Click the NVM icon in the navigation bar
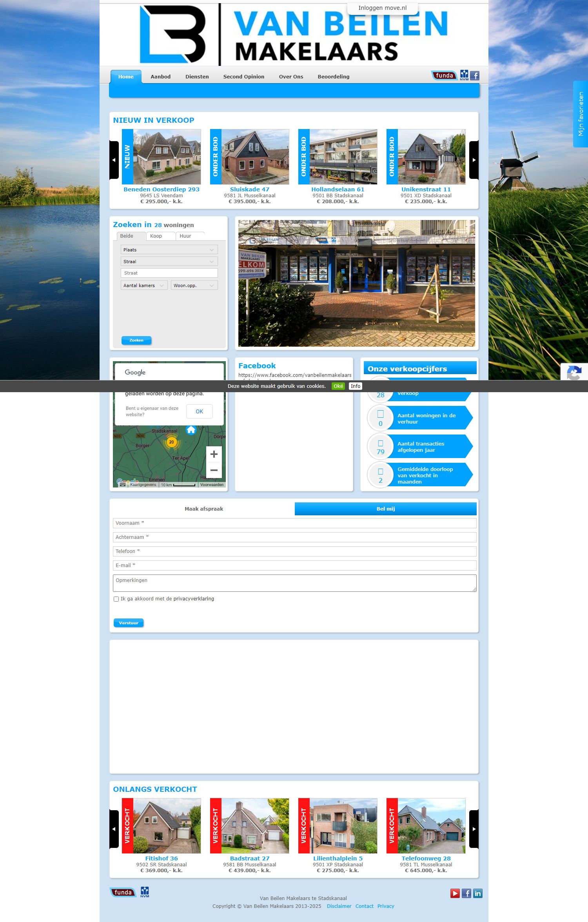The height and width of the screenshot is (922, 588). pos(464,75)
